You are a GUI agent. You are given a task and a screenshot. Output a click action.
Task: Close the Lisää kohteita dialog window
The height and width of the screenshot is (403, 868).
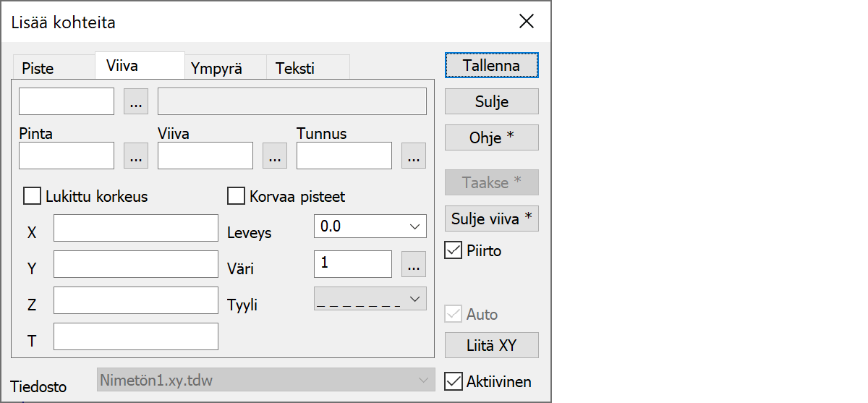(x=527, y=22)
